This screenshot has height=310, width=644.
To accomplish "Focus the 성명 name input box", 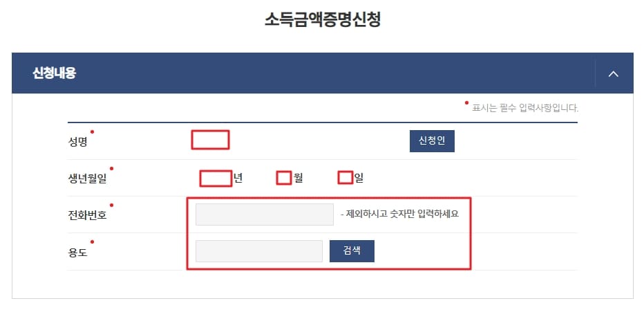I will [x=210, y=140].
